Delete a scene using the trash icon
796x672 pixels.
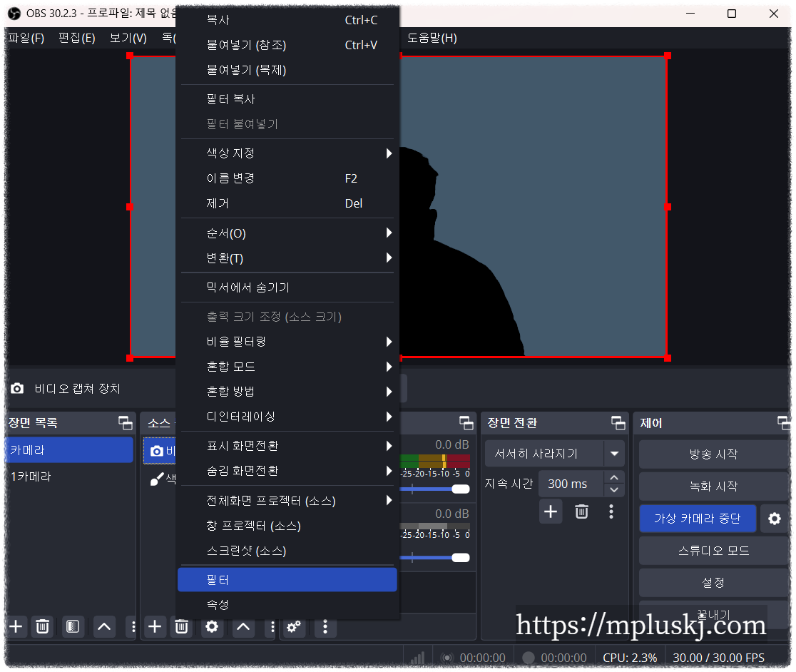point(42,627)
